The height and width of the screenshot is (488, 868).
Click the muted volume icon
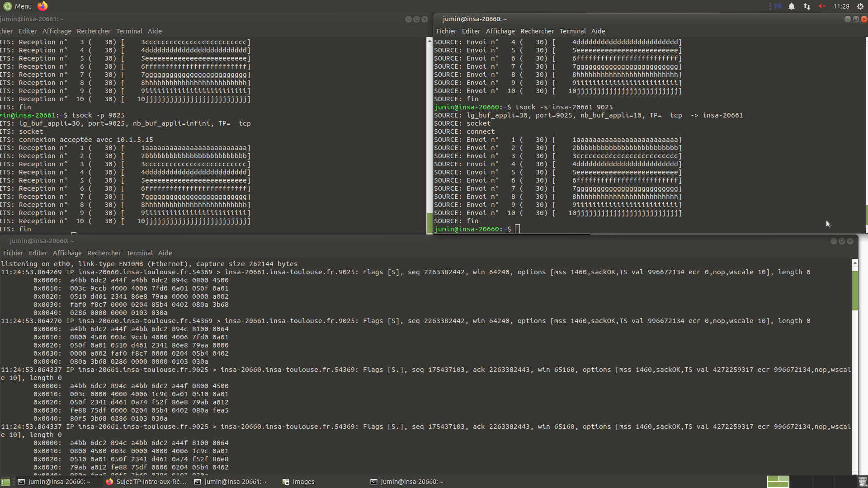pos(822,6)
